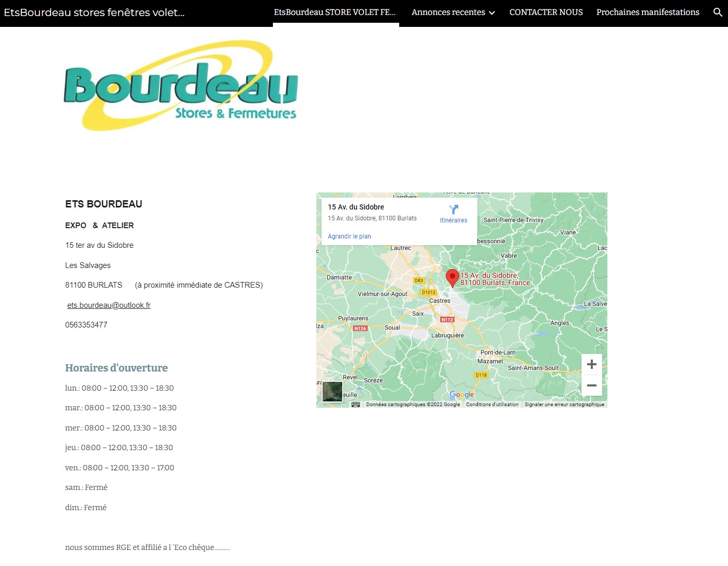Viewport: 728px width, 566px height.
Task: Click the EXPO & ATELIER text
Action: point(99,226)
